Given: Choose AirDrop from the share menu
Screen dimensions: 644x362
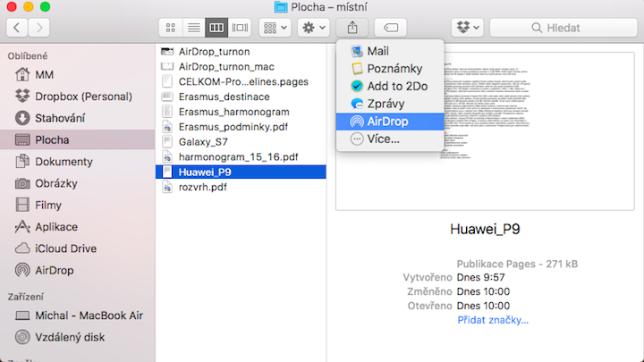Looking at the screenshot, I should click(x=388, y=122).
